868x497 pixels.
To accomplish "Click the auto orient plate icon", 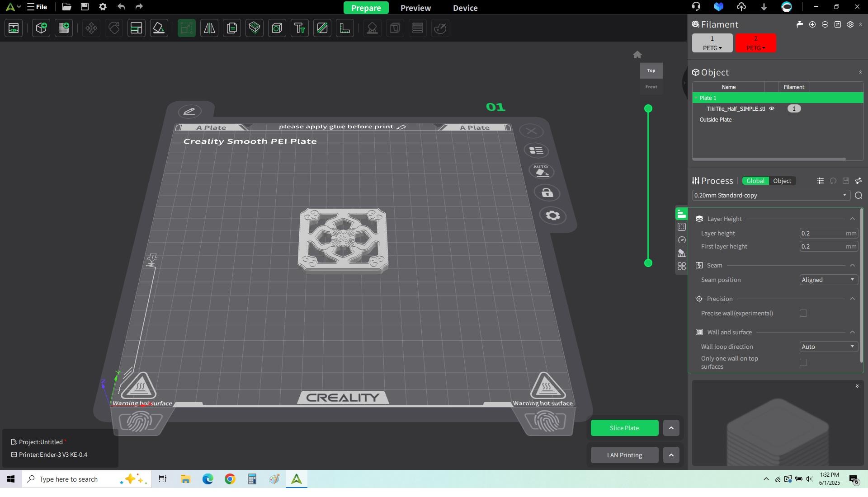I will (x=541, y=171).
